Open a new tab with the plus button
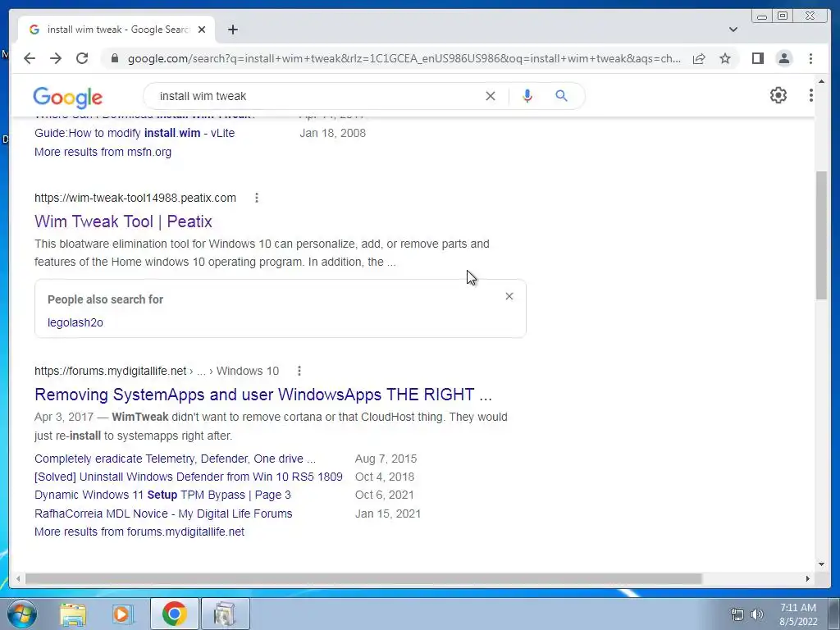Viewport: 840px width, 630px height. (232, 30)
